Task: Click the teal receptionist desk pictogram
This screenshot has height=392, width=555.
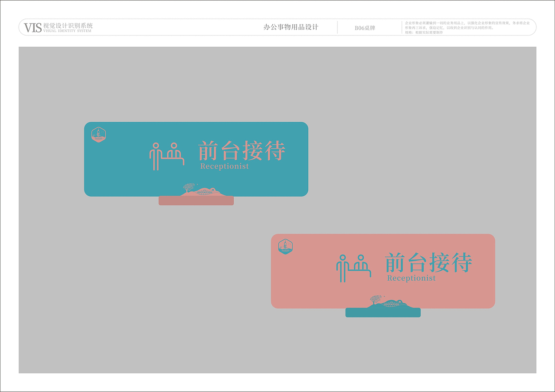Action: 353,268
